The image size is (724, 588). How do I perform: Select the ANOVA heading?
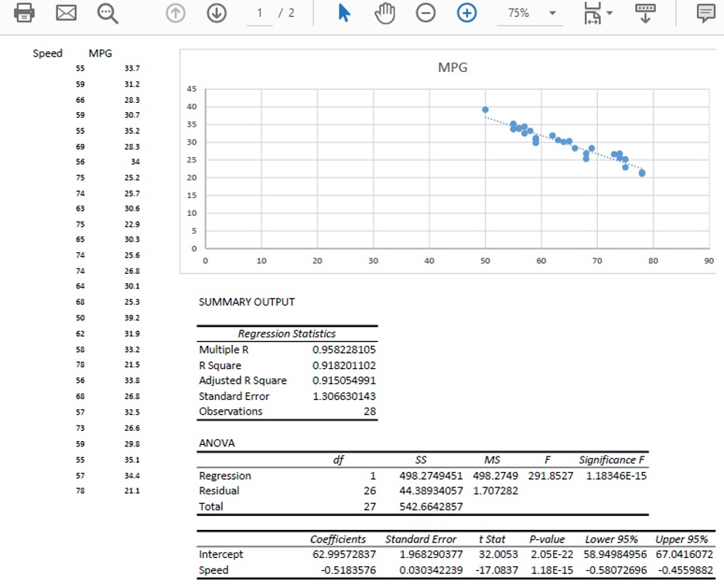(x=217, y=443)
